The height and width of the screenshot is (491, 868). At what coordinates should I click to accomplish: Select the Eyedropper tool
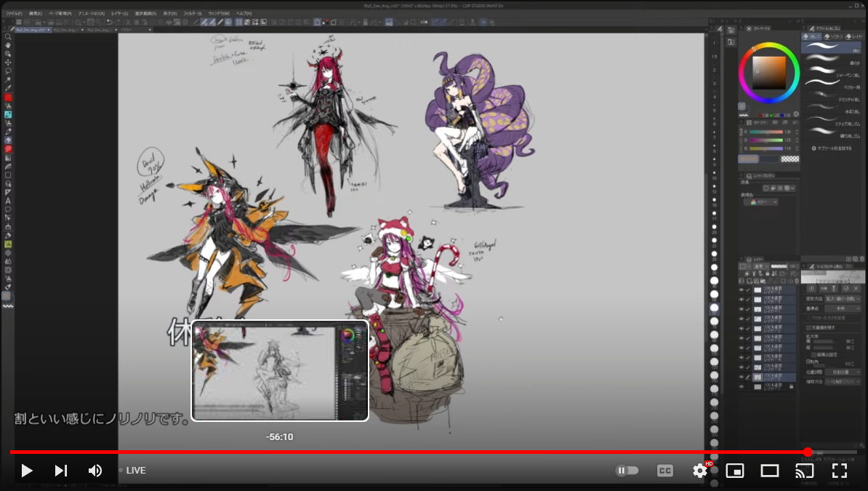[8, 88]
